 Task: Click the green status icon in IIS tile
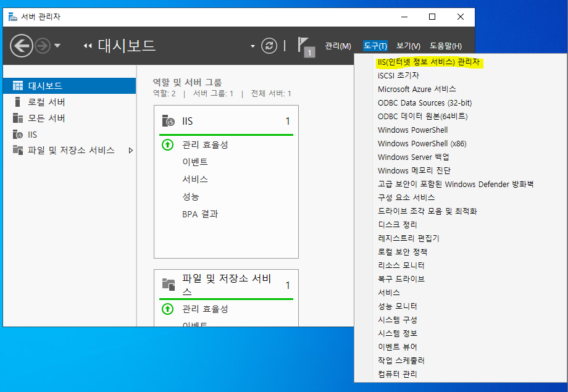point(167,145)
